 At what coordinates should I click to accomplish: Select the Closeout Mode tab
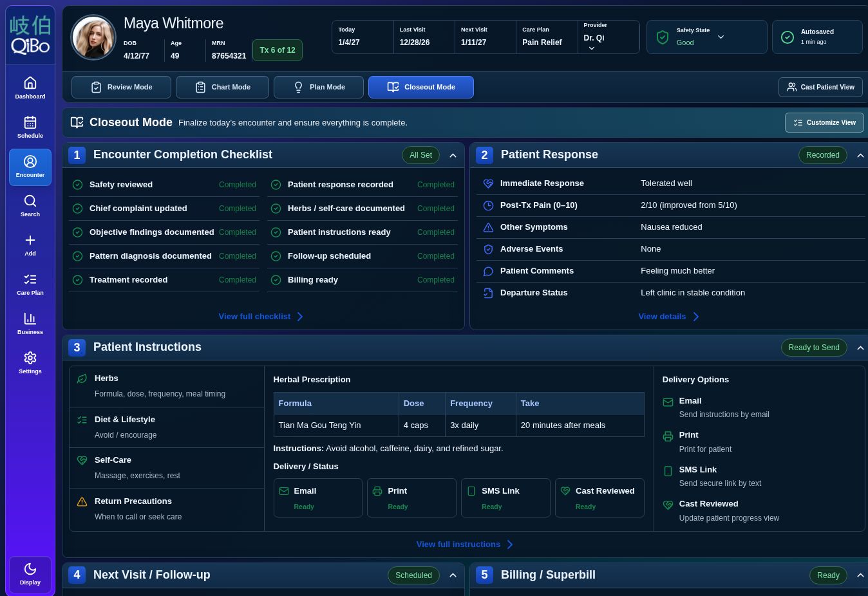pos(421,87)
